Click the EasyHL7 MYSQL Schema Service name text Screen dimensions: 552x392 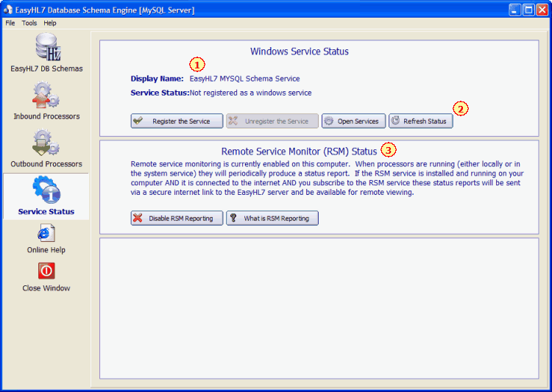point(244,79)
